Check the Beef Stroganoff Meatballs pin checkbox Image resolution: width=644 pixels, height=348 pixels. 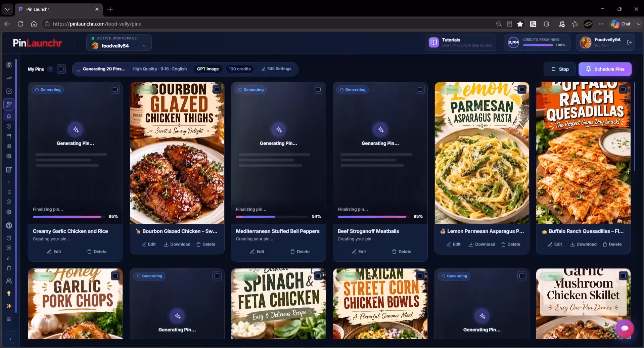[420, 89]
